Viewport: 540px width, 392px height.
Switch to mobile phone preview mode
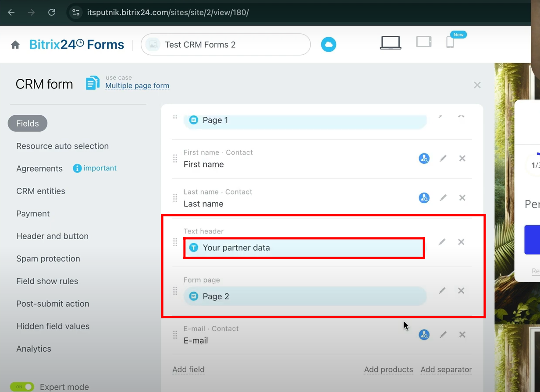point(450,42)
